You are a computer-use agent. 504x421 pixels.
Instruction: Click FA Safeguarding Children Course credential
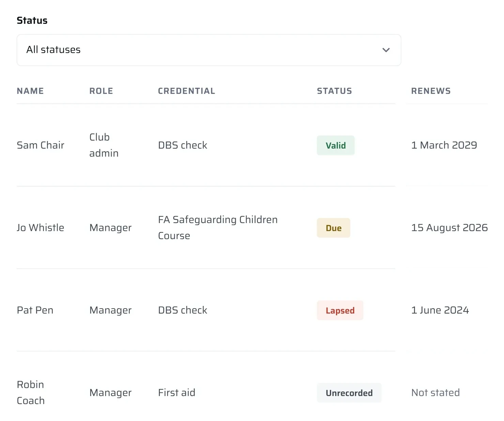coord(218,228)
